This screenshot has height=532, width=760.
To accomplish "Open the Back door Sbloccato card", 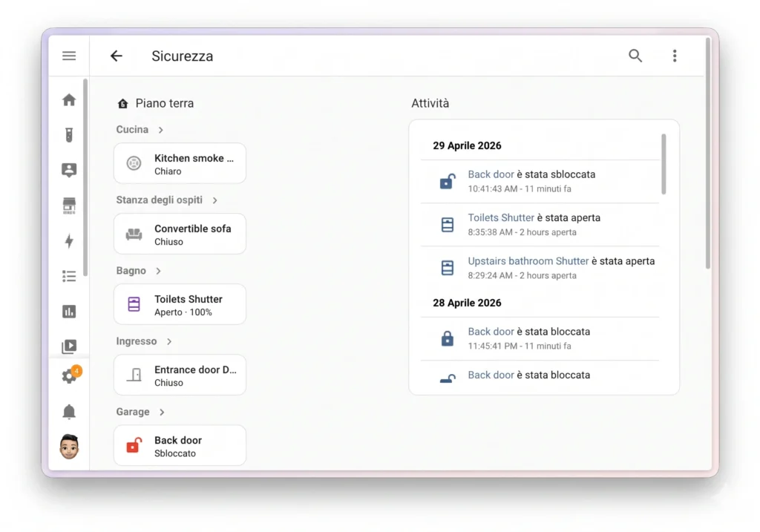I will 180,445.
